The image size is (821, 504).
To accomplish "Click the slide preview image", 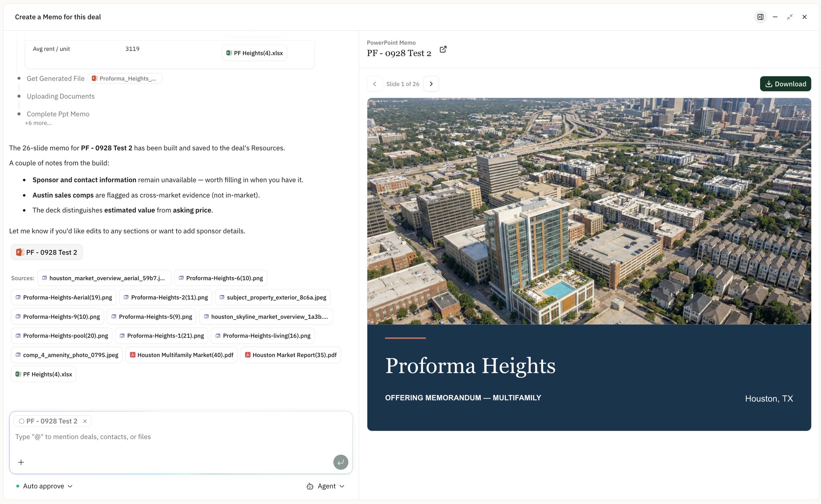I will click(x=589, y=264).
